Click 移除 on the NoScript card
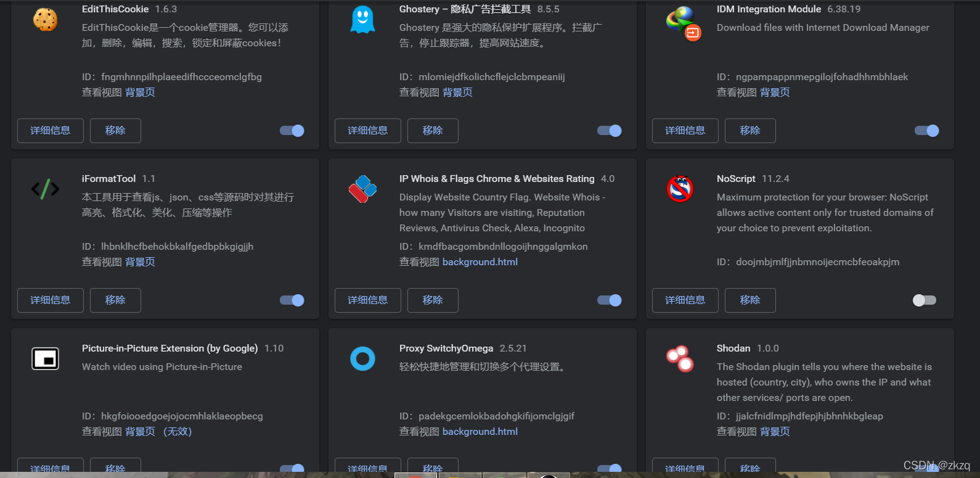 (750, 300)
